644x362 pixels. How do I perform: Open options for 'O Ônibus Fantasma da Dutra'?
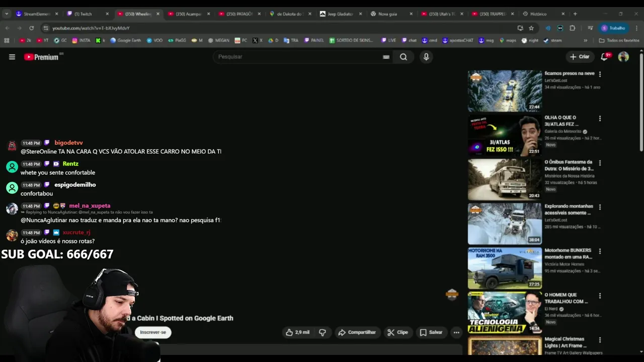pos(600,163)
